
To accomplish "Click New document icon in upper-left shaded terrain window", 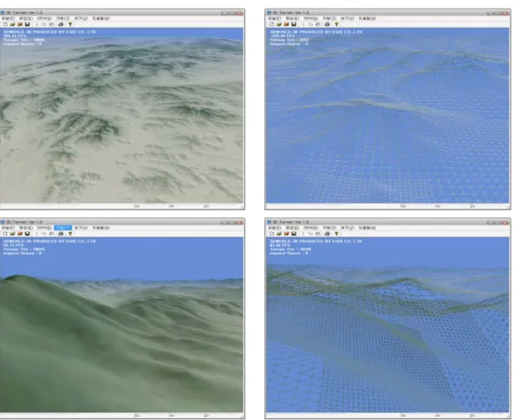I will pyautogui.click(x=5, y=24).
